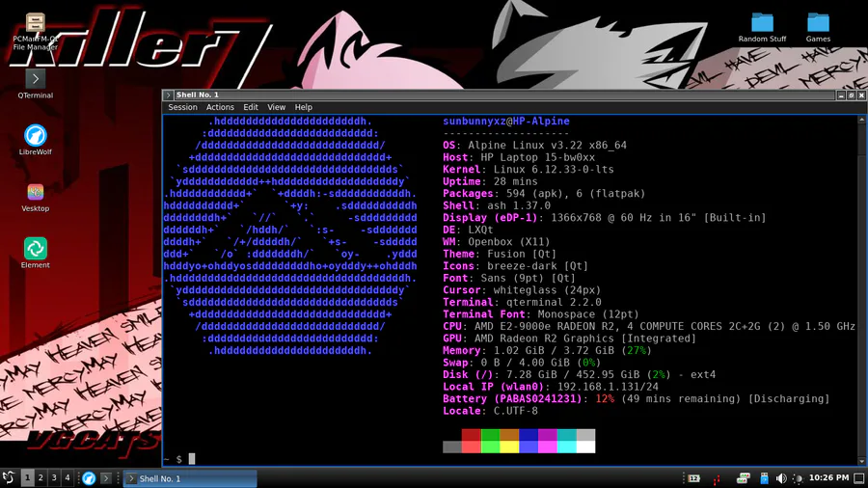Click the Kernel Linux 6.12.33-0-lts line
This screenshot has width=868, height=488.
pos(529,170)
